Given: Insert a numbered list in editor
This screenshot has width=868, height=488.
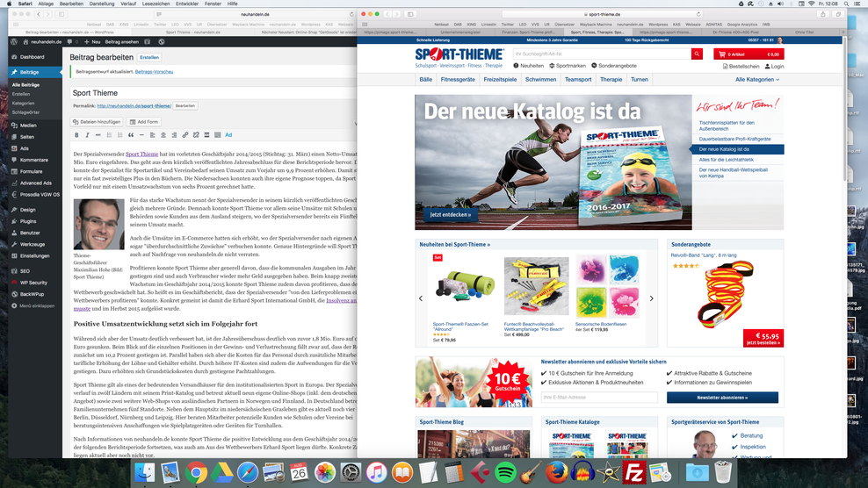Looking at the screenshot, I should click(120, 135).
